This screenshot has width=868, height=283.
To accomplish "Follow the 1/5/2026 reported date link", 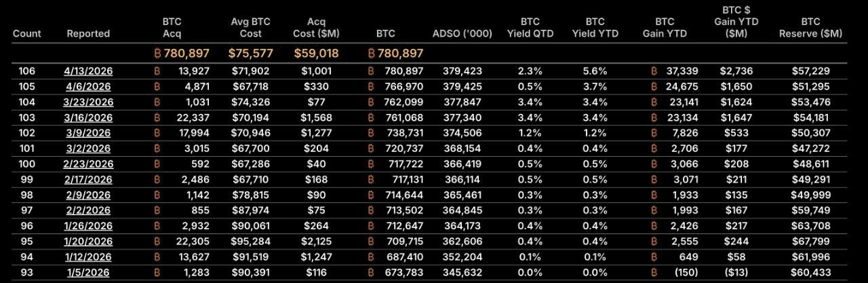I will pyautogui.click(x=88, y=273).
